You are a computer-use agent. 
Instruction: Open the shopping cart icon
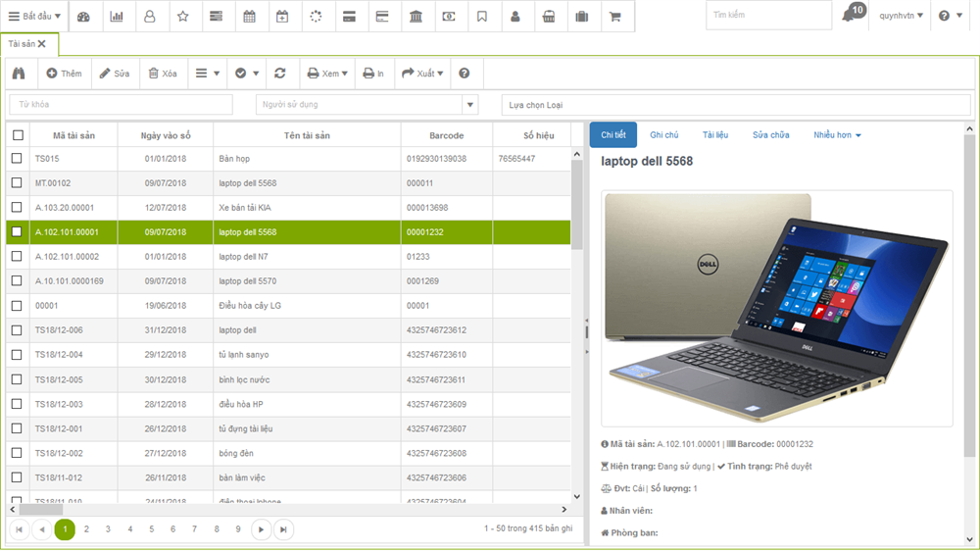click(x=615, y=17)
